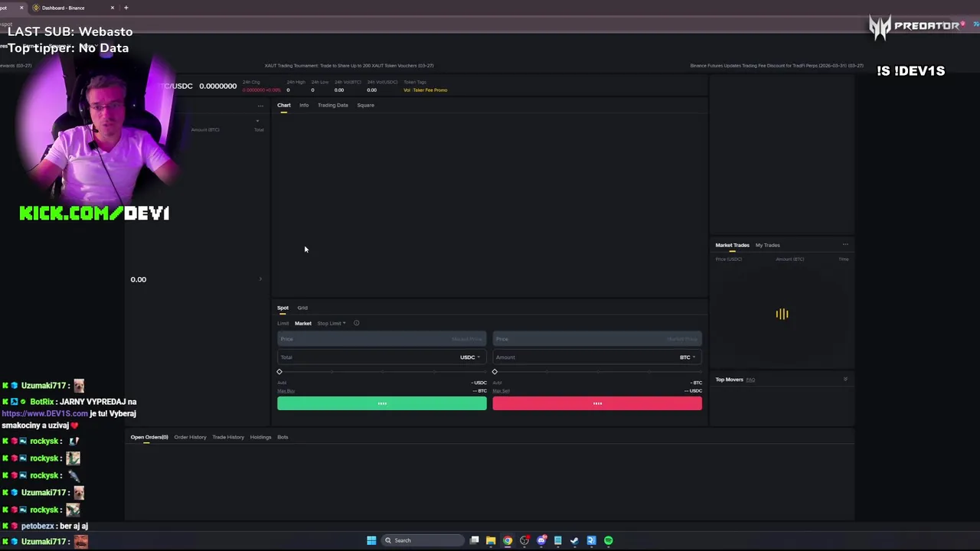Click the green Buy button
The image size is (980, 551).
coord(382,403)
